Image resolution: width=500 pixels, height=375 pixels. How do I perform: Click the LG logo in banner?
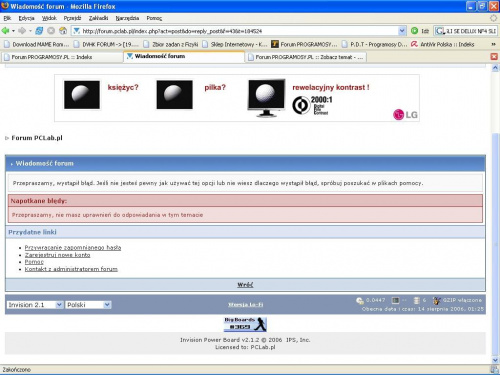405,115
